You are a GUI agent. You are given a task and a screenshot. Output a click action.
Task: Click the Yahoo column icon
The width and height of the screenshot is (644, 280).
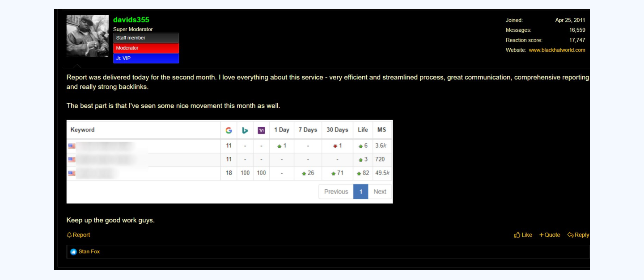click(261, 130)
